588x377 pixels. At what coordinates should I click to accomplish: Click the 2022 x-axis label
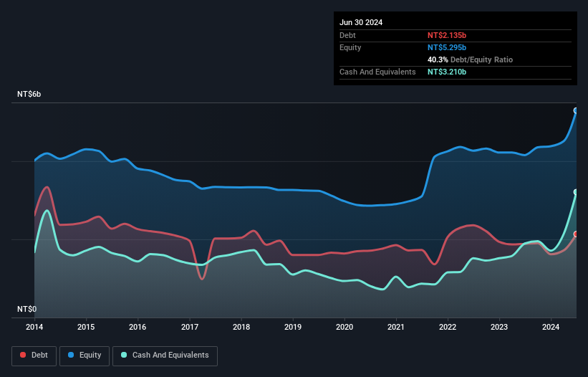coord(448,327)
